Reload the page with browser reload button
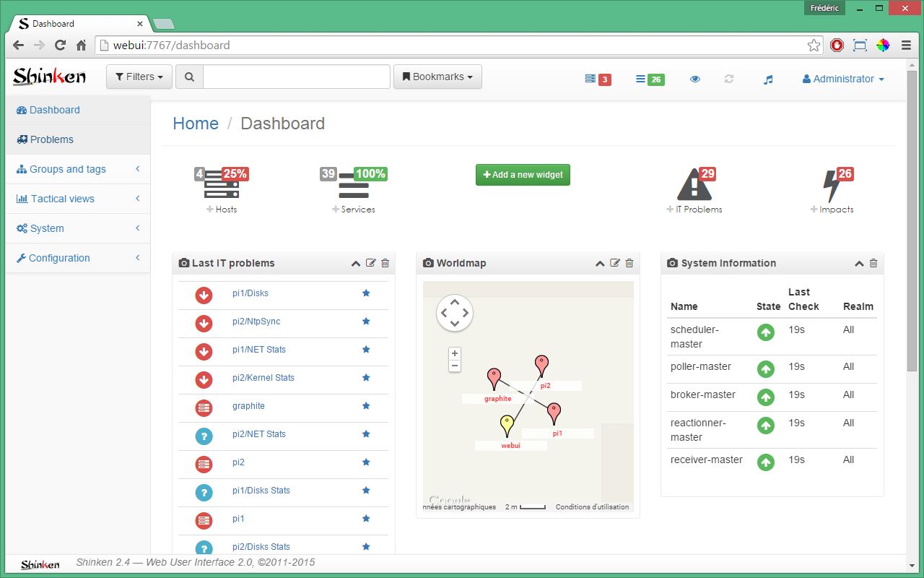The width and height of the screenshot is (924, 578). [x=61, y=45]
